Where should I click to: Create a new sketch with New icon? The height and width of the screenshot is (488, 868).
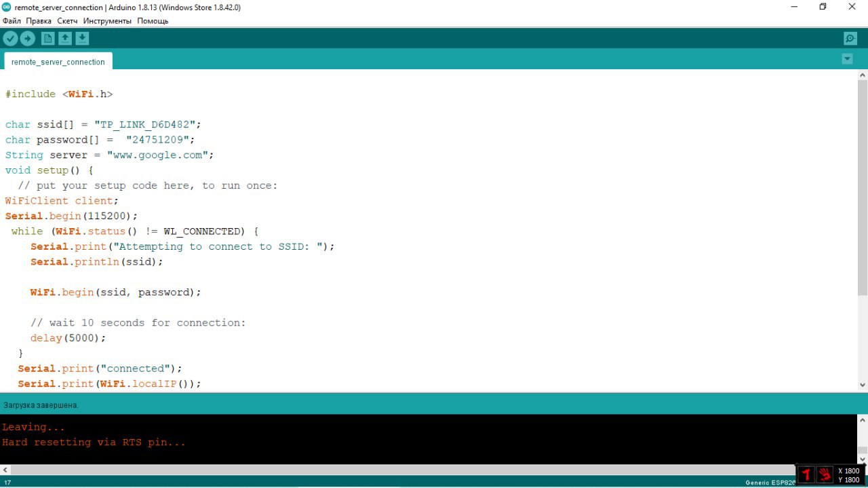pos(47,39)
